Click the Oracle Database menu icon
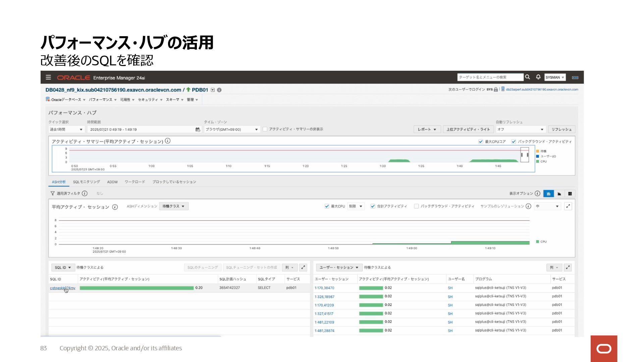 tap(48, 99)
